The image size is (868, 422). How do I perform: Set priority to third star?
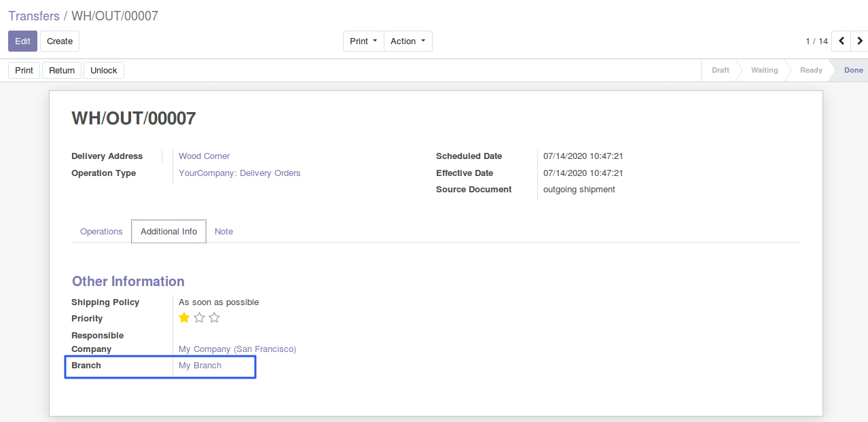click(214, 318)
